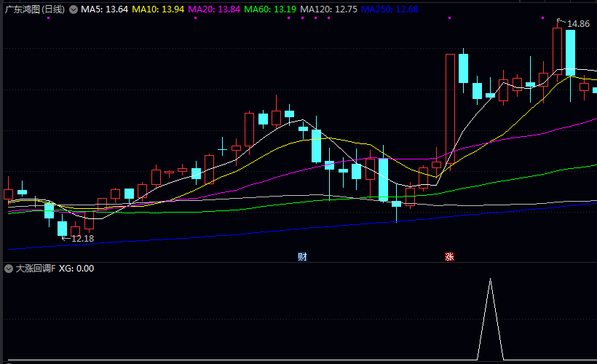Click the red 涨 limit-up marker icon

[x=449, y=256]
